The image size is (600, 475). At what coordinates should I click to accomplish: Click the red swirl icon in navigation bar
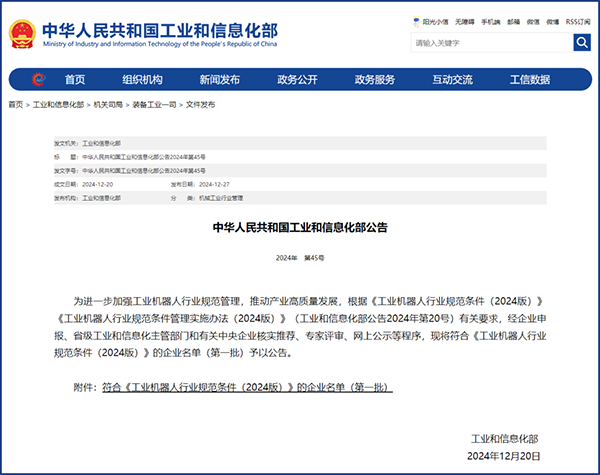point(37,80)
